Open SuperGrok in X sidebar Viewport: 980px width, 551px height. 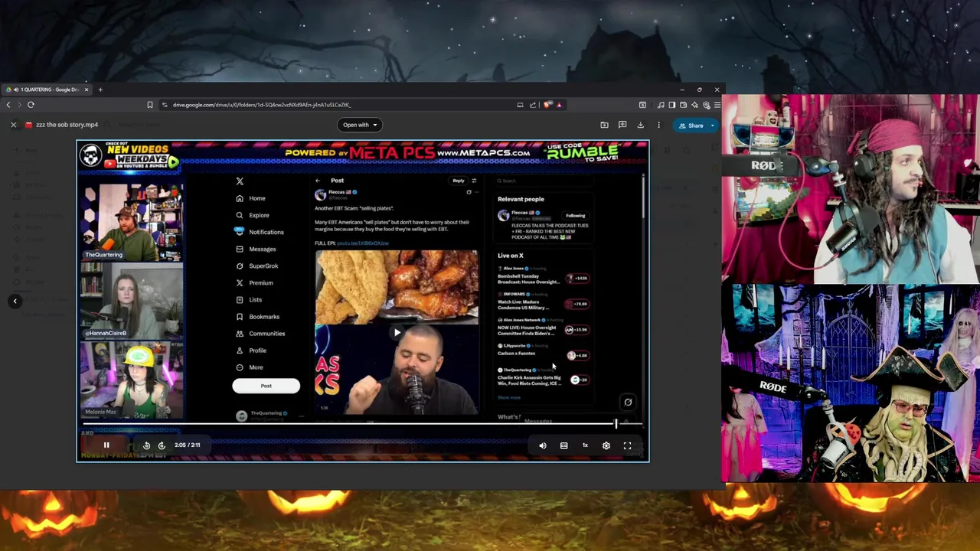tap(257, 266)
